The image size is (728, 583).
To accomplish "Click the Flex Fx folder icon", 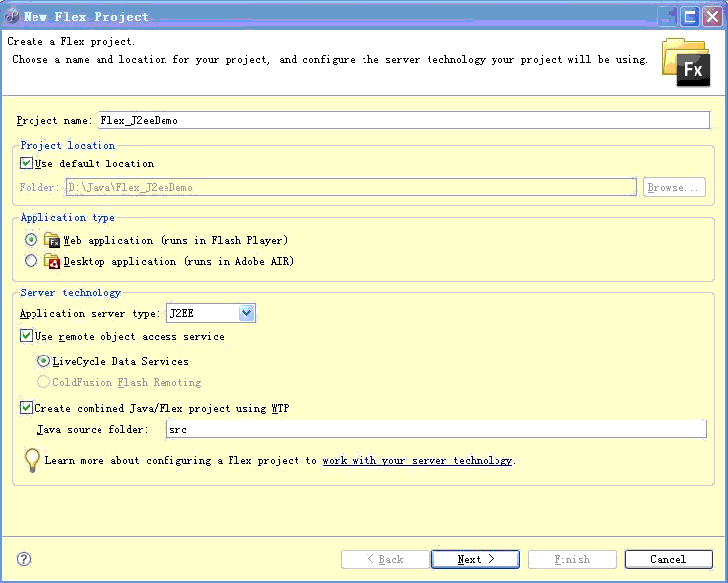I will coord(687,63).
